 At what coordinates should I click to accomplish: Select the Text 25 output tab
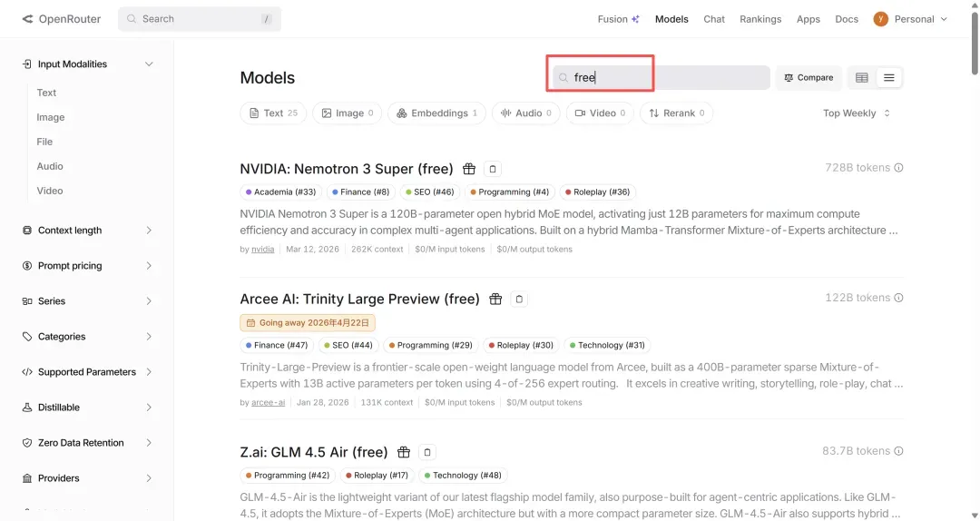(x=273, y=113)
